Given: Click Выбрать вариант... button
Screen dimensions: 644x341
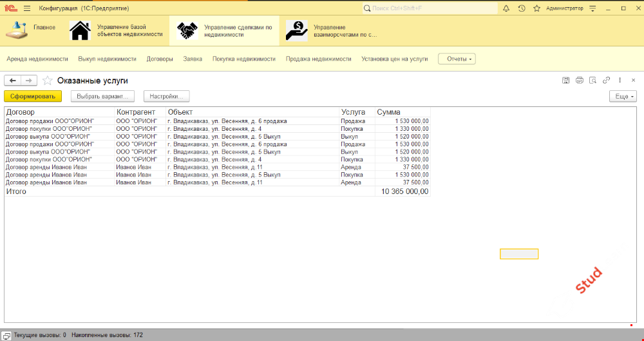Looking at the screenshot, I should pyautogui.click(x=102, y=96).
